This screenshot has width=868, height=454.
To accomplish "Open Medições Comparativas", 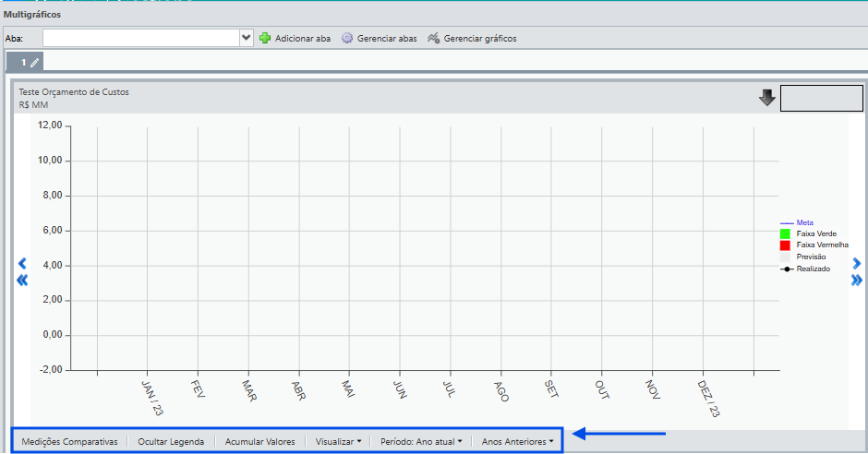I will click(x=69, y=441).
